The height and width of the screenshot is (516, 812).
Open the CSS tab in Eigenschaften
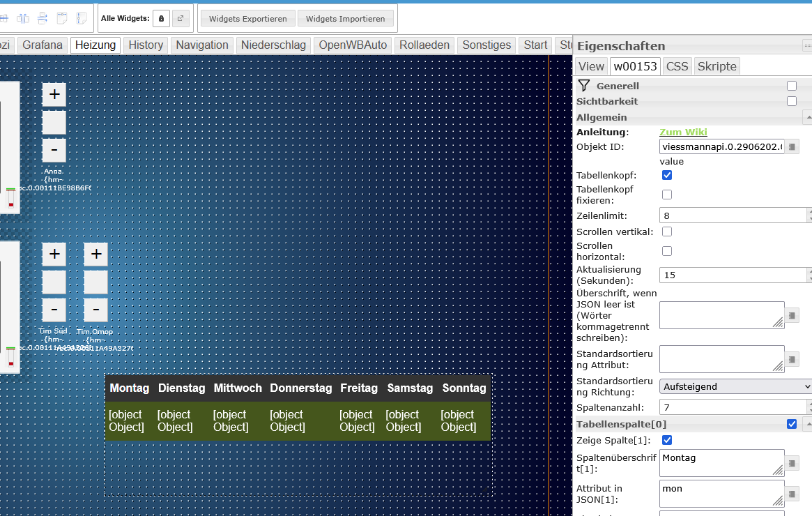click(x=677, y=66)
